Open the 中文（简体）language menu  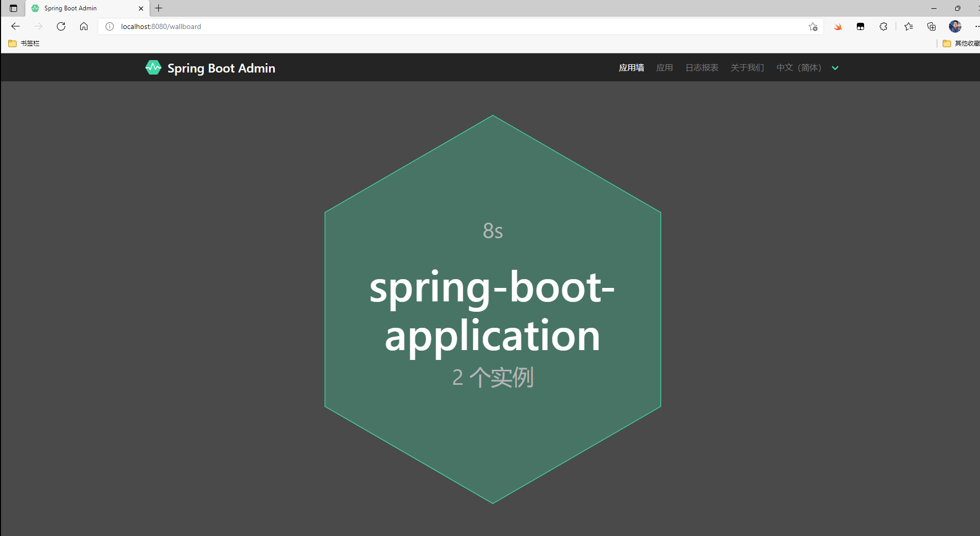(x=799, y=68)
